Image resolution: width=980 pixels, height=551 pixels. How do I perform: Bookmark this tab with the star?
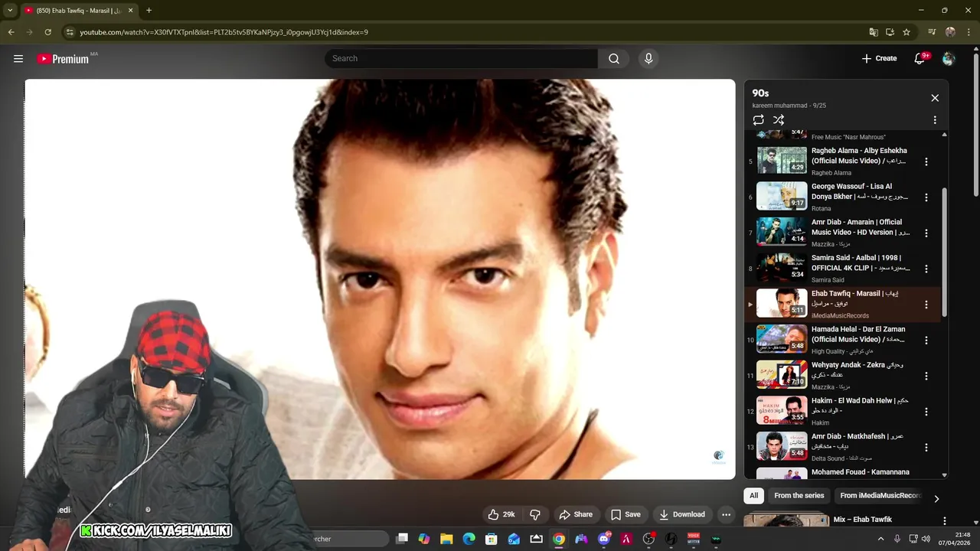pos(906,32)
